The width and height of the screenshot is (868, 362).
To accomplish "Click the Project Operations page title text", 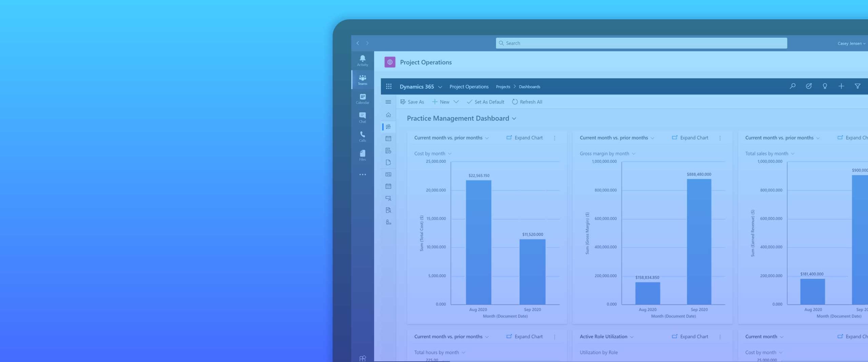I will [426, 62].
